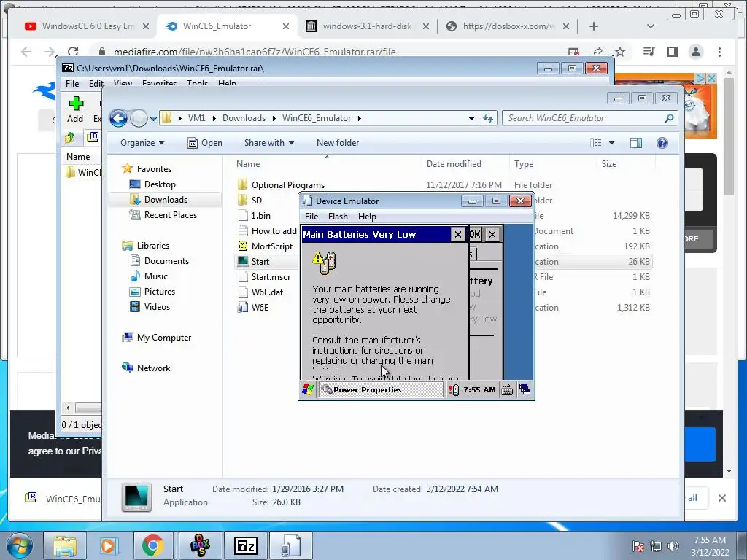
Task: Select the Start.mscr file
Action: (x=271, y=276)
